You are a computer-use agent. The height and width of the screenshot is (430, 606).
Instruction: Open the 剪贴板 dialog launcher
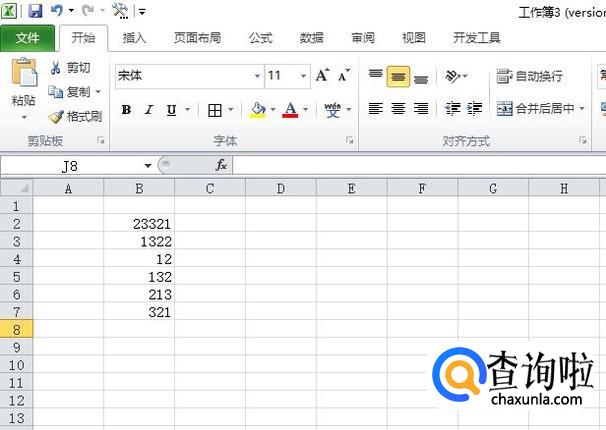pyautogui.click(x=101, y=141)
